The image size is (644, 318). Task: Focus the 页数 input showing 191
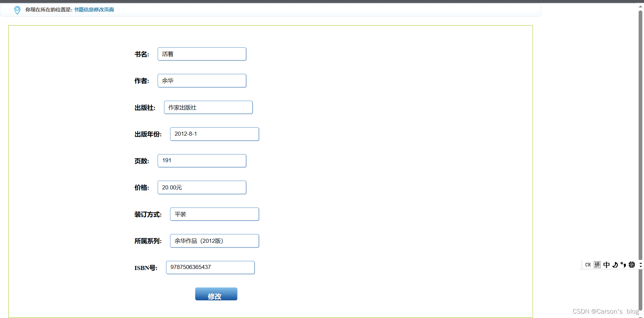pos(202,161)
